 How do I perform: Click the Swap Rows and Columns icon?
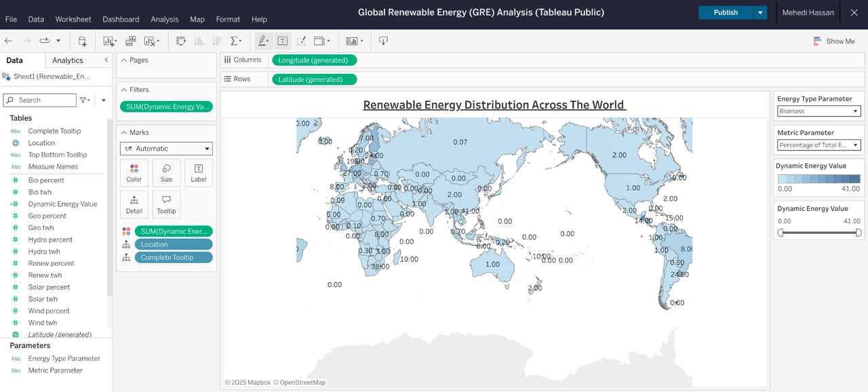point(181,41)
